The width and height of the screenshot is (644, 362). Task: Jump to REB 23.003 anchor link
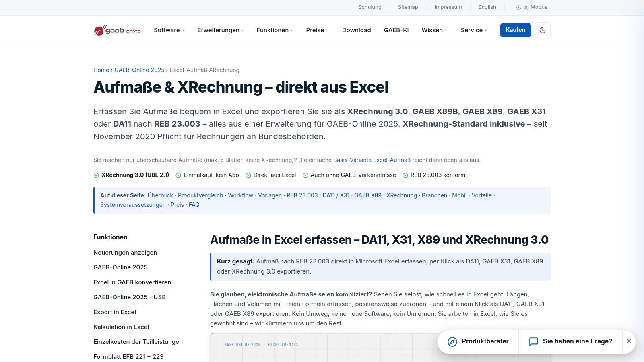coord(302,195)
